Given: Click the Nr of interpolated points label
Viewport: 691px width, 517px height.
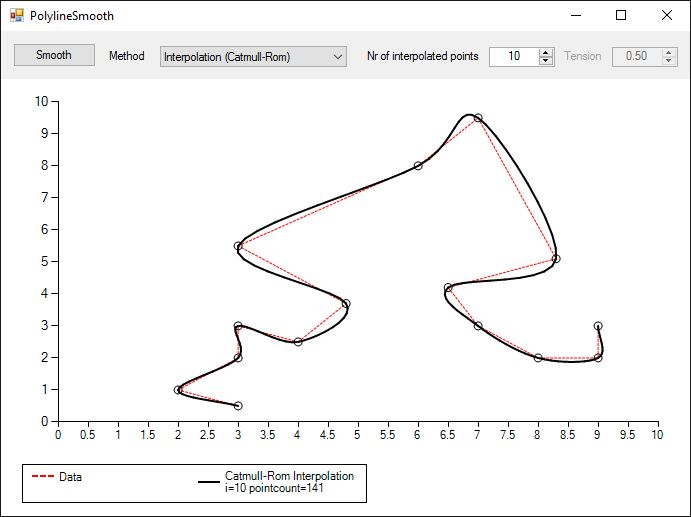Looking at the screenshot, I should point(423,56).
